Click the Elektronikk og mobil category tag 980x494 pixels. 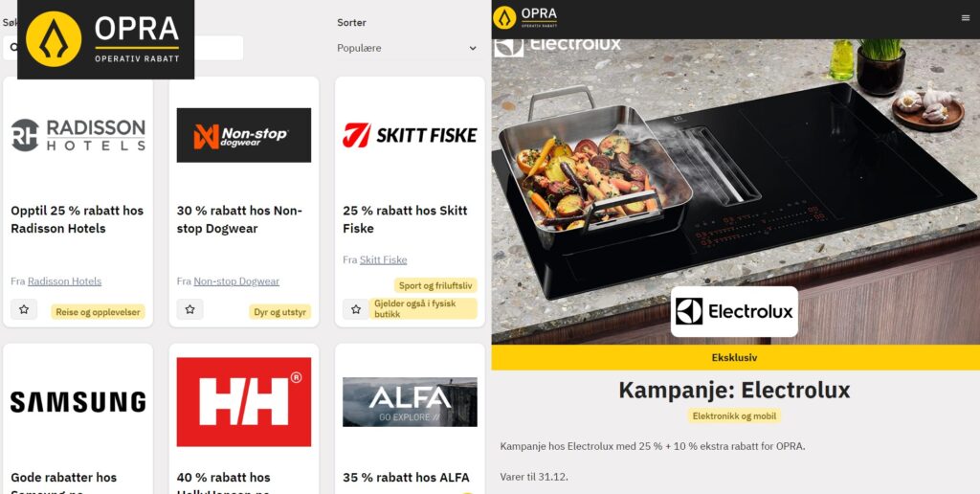[x=734, y=415]
